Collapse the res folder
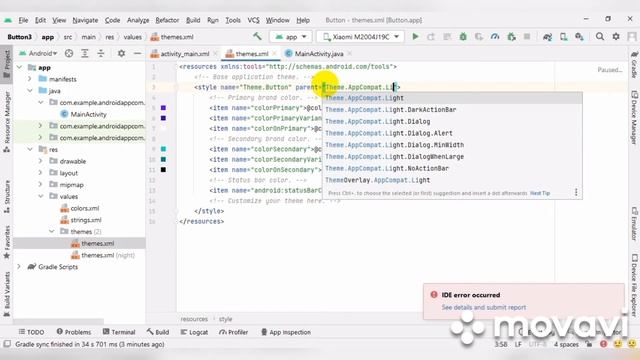This screenshot has height=360, width=640. pos(30,149)
